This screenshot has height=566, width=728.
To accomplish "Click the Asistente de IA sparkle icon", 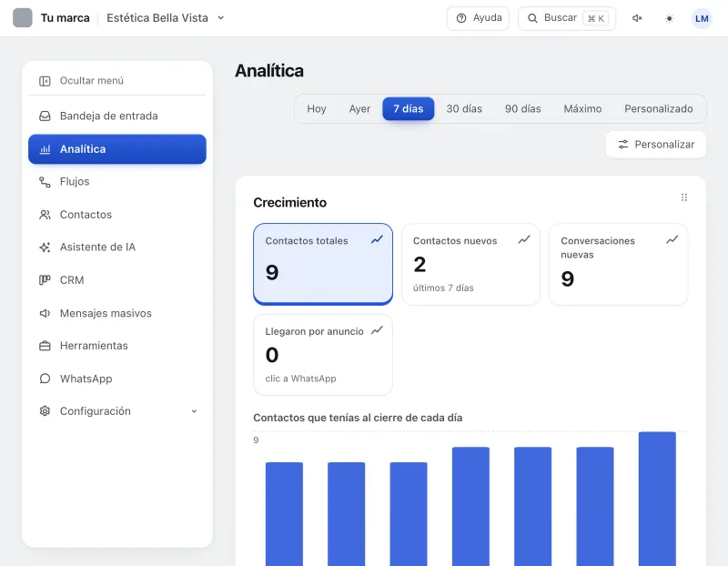I will tap(45, 248).
